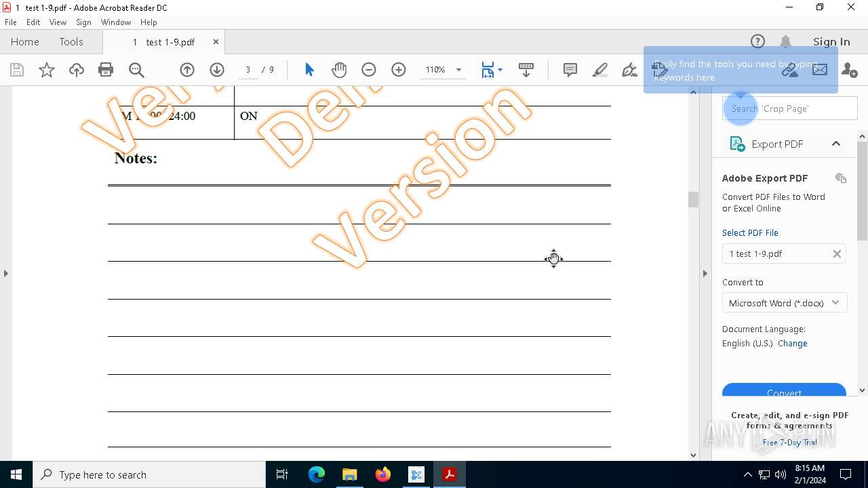Open the Sign menu
The height and width of the screenshot is (488, 868).
[83, 22]
